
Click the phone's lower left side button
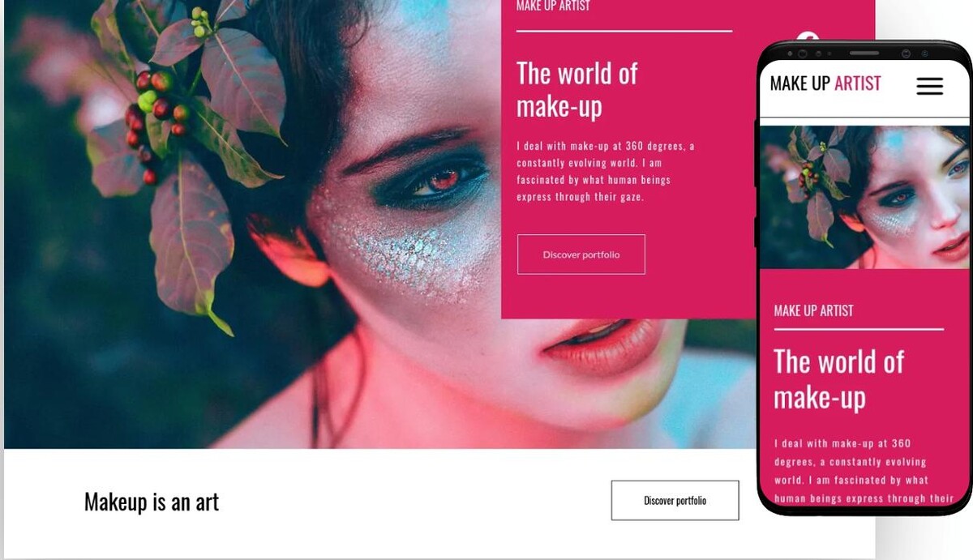(757, 232)
